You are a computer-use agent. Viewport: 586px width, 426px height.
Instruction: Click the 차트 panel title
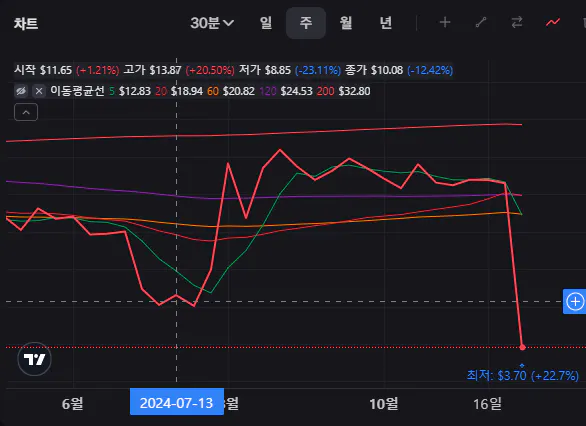click(x=26, y=24)
